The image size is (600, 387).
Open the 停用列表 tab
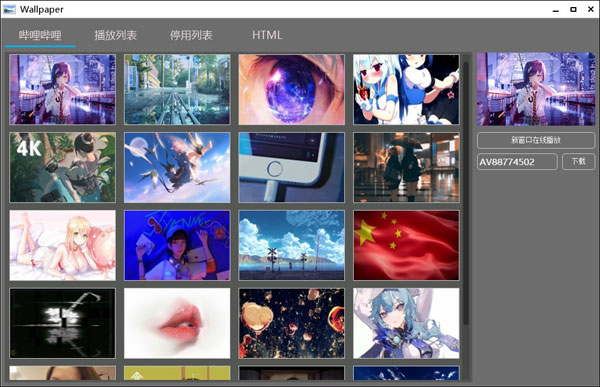tap(191, 35)
